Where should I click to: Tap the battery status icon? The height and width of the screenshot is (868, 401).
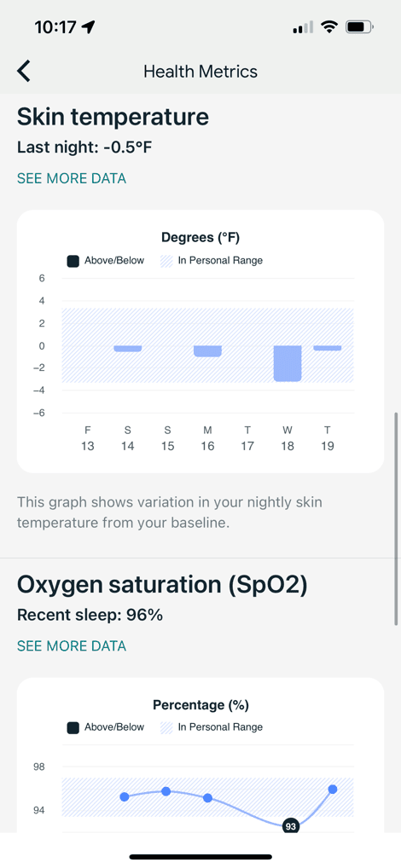point(359,26)
